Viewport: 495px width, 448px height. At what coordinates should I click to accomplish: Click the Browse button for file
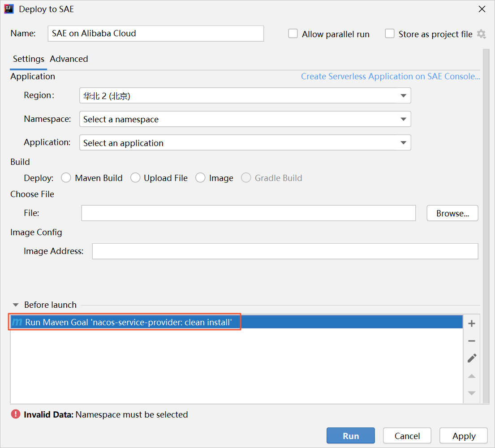click(x=452, y=213)
